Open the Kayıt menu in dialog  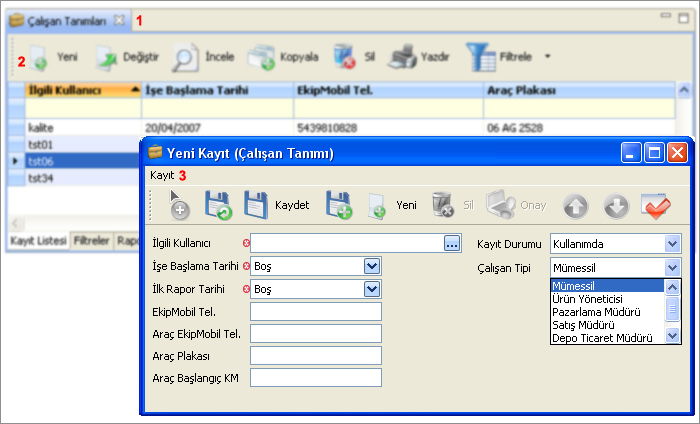(162, 175)
